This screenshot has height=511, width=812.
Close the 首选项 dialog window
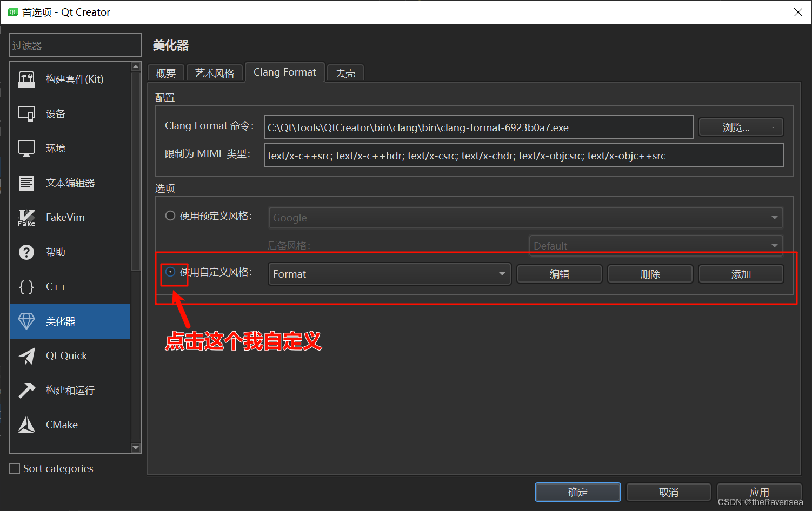click(798, 12)
